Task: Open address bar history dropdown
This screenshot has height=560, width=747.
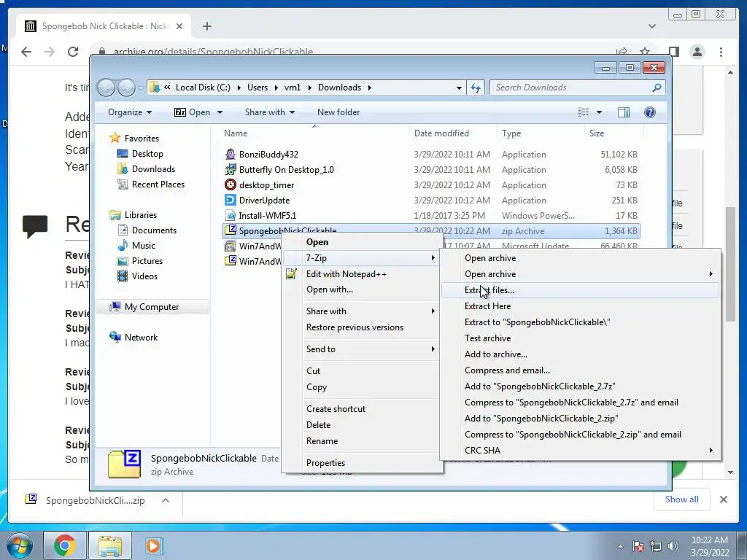Action: [x=459, y=88]
